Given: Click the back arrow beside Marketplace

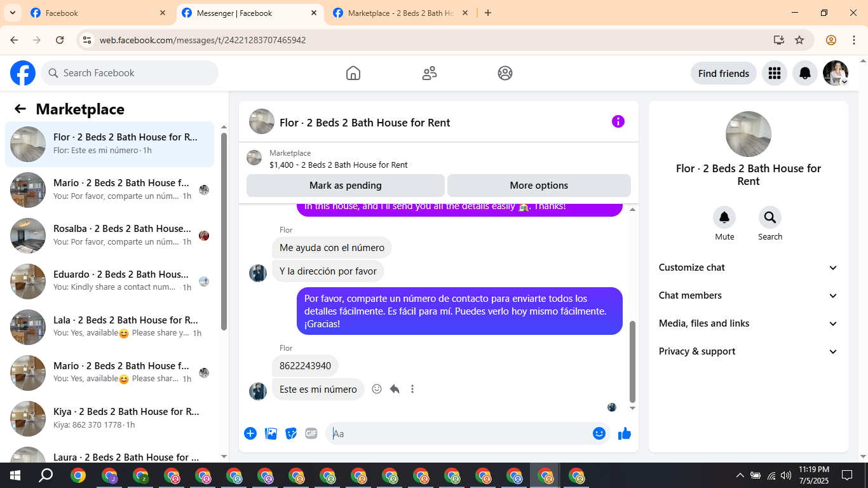Looking at the screenshot, I should tap(20, 109).
